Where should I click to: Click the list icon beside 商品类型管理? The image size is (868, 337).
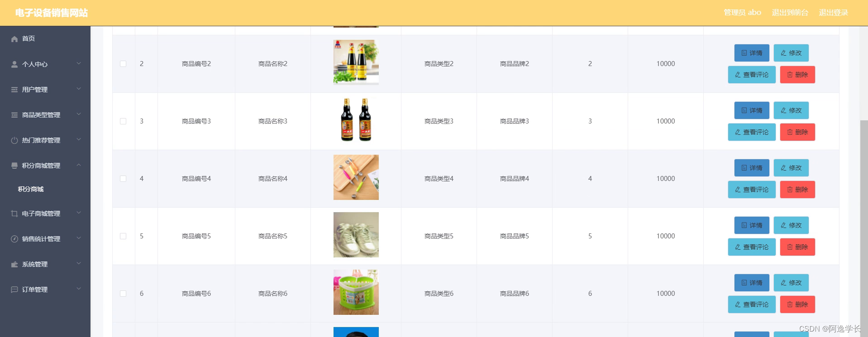pos(14,115)
